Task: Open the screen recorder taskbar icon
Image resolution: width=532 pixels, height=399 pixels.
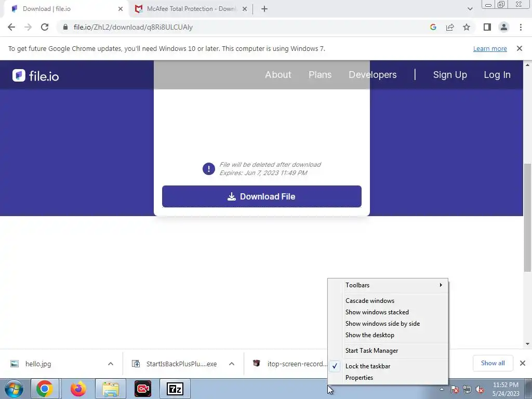Action: (x=143, y=389)
